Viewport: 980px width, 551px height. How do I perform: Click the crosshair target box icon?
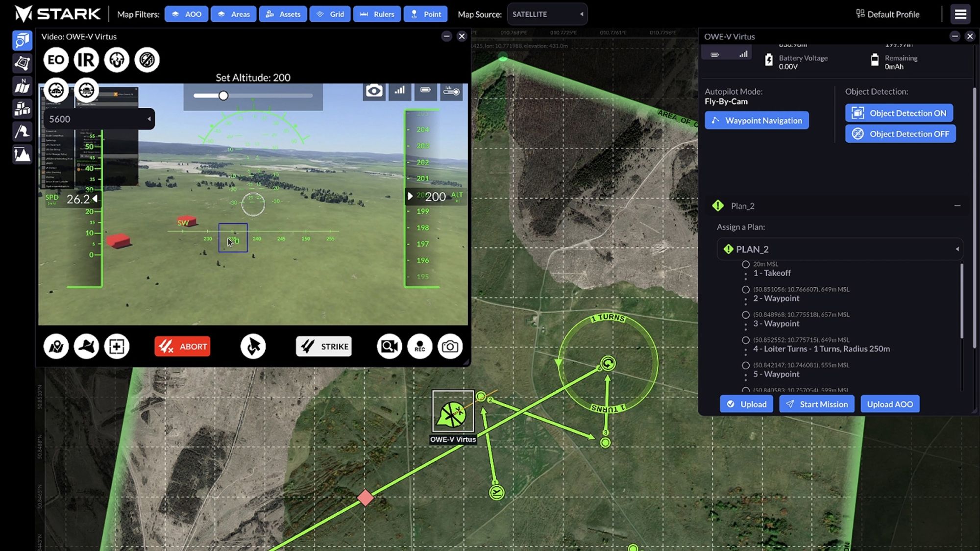117,347
